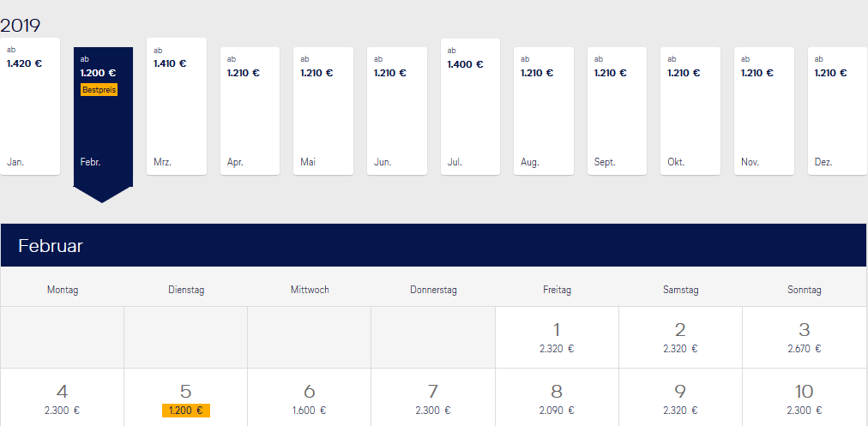Pick February 1 for 2.320 €
This screenshot has width=868, height=426.
(x=557, y=338)
